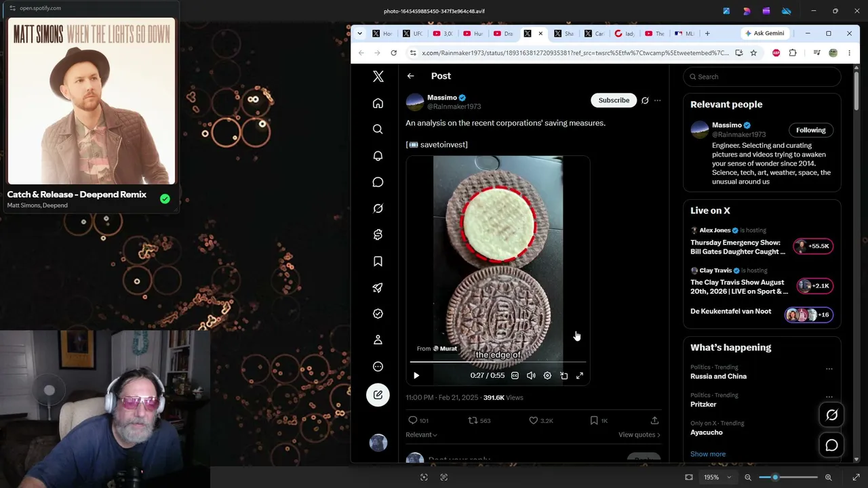Toggle video closed captions

515,375
